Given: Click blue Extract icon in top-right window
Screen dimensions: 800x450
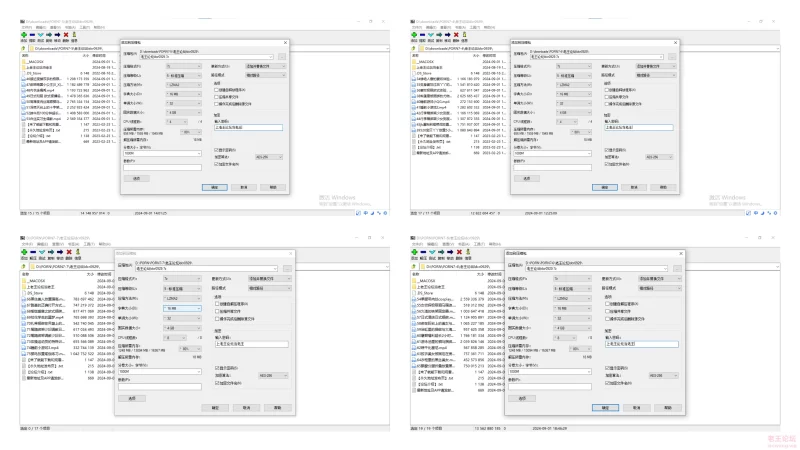Looking at the screenshot, I should [x=422, y=35].
